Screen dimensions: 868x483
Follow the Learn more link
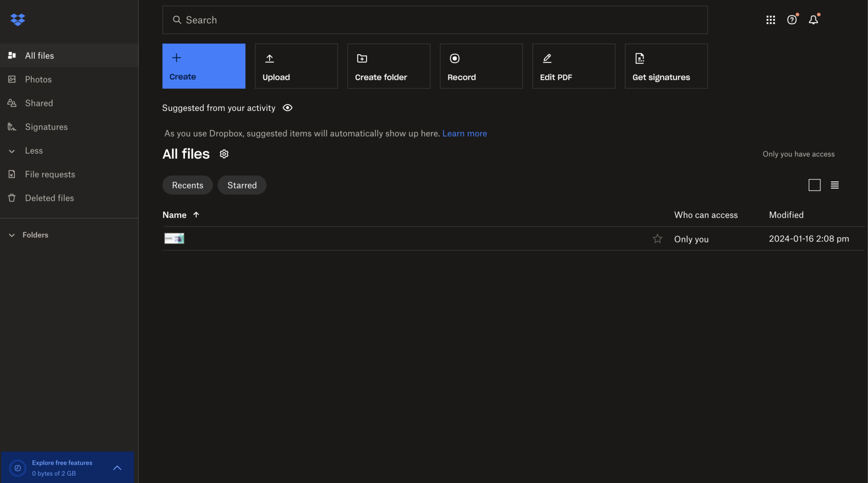[x=464, y=133]
